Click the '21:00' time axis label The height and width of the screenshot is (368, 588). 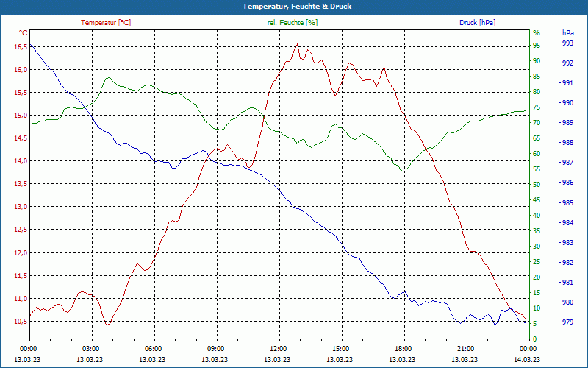coord(465,349)
